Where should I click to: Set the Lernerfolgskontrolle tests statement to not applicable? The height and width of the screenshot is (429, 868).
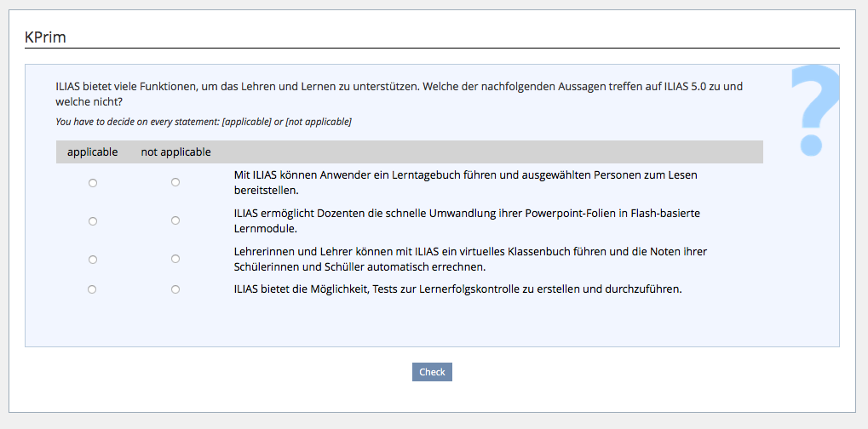[175, 289]
